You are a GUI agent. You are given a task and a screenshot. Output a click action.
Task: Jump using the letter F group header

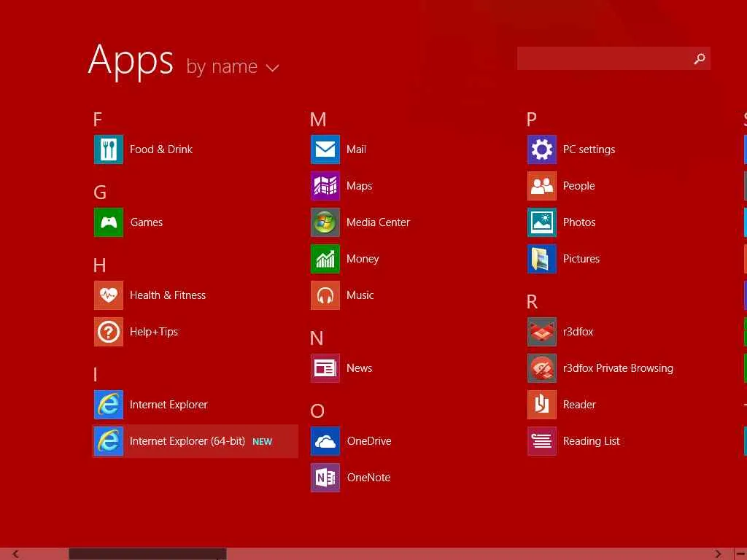point(98,119)
